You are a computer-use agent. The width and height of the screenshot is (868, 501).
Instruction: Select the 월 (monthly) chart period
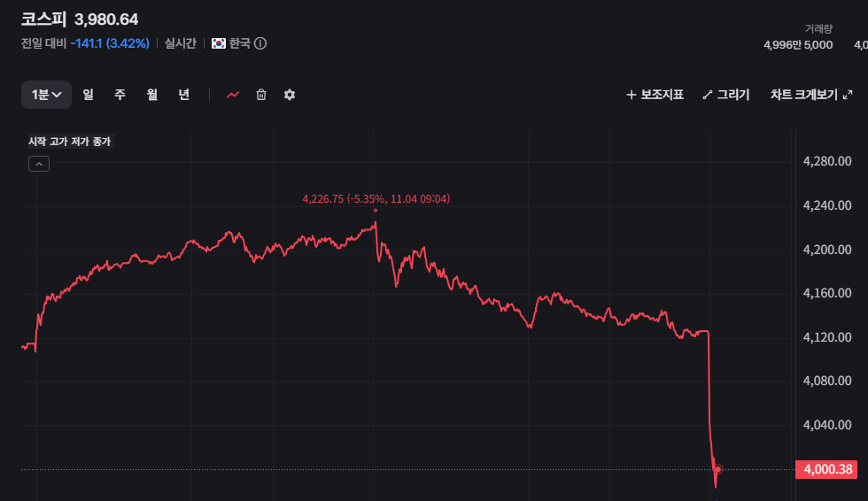pos(151,95)
